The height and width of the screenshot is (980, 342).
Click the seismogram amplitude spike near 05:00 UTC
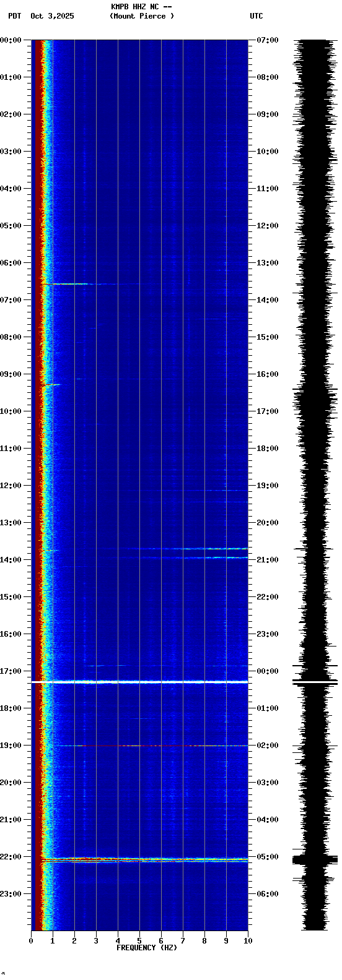pos(315,860)
